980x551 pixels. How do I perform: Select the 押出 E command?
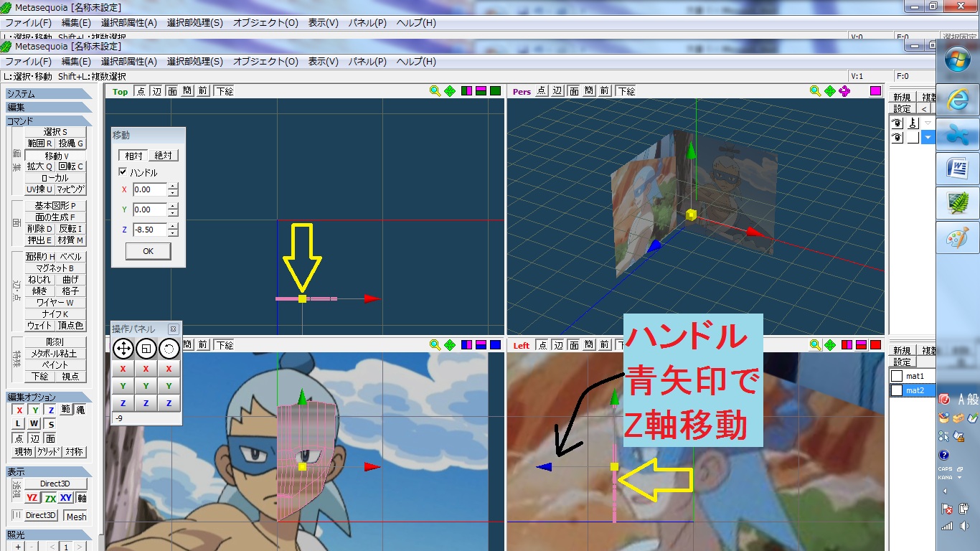(x=40, y=240)
